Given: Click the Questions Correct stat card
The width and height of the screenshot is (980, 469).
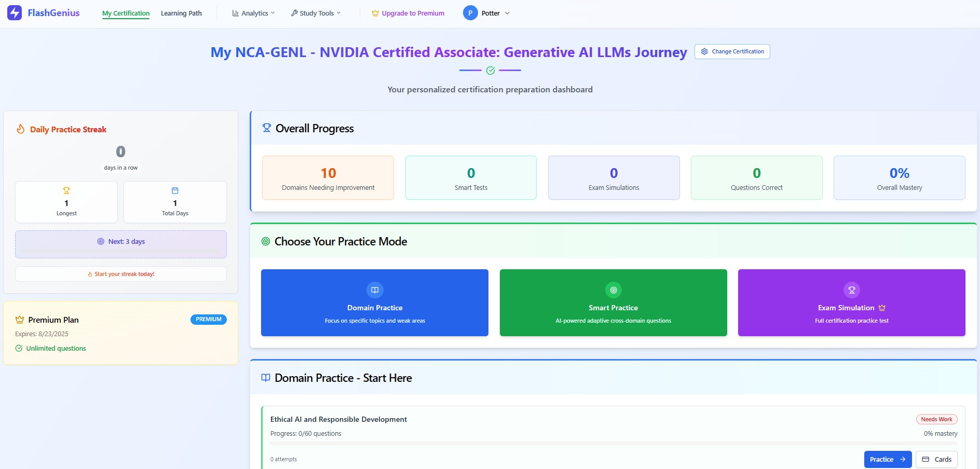Looking at the screenshot, I should 757,177.
